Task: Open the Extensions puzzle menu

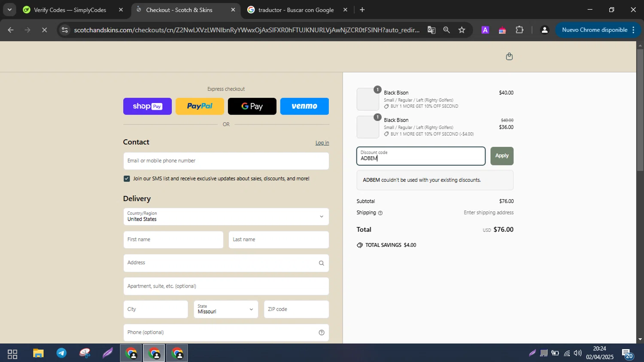Action: point(519,30)
